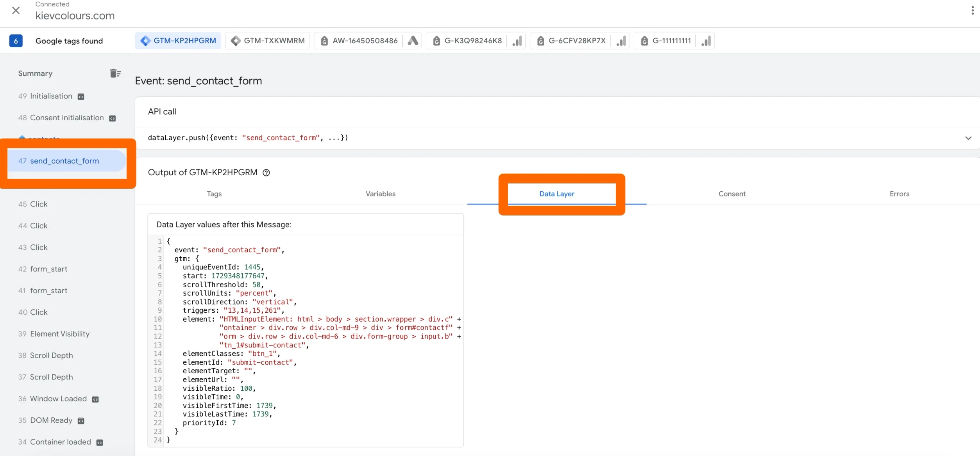Switch to the Consent tab
The width and height of the screenshot is (980, 456).
(x=732, y=194)
